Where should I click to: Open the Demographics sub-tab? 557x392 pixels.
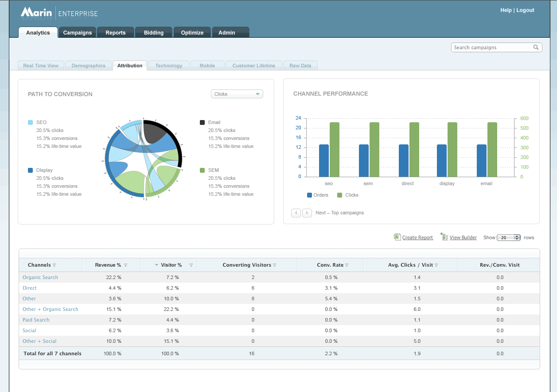coord(89,66)
